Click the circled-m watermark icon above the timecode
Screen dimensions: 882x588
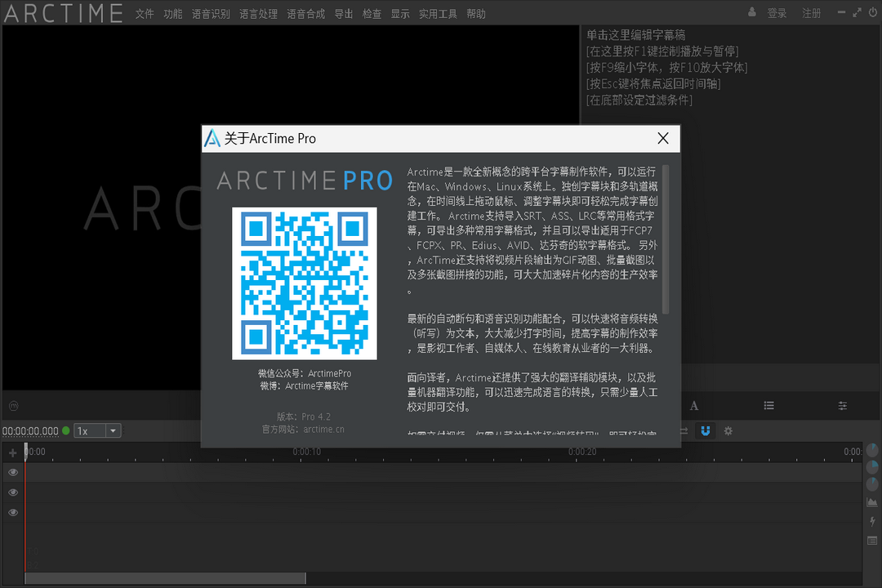coord(12,406)
